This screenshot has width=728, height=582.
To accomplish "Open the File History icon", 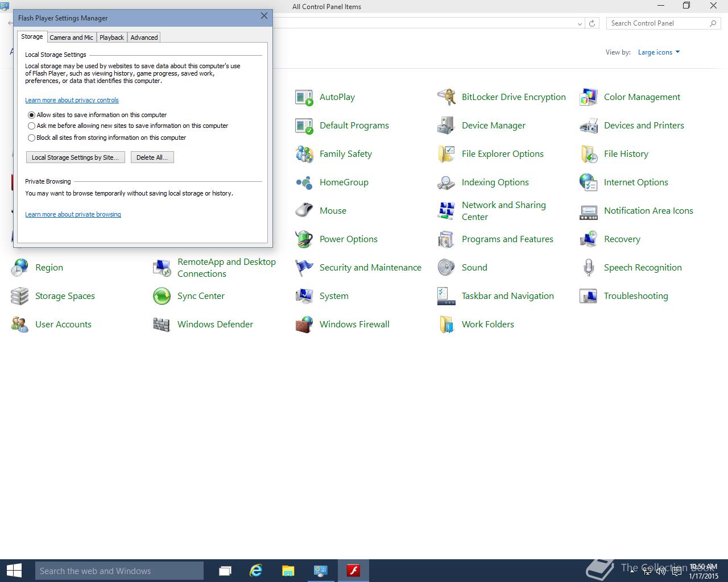I will coord(589,154).
